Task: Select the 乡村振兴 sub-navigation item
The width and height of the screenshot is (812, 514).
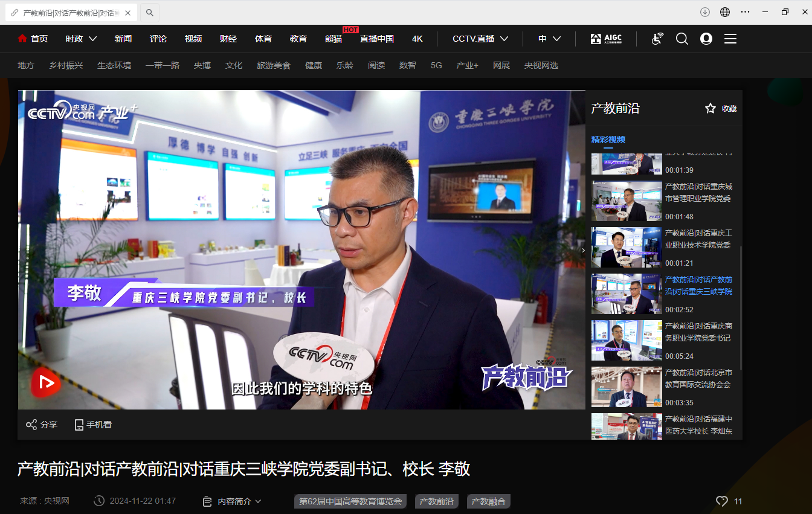Action: click(66, 65)
